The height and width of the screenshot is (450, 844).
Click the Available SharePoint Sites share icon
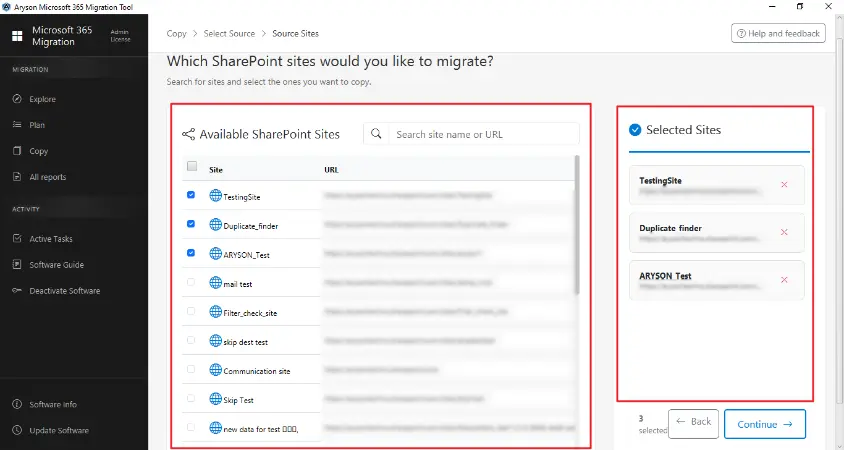(x=188, y=134)
